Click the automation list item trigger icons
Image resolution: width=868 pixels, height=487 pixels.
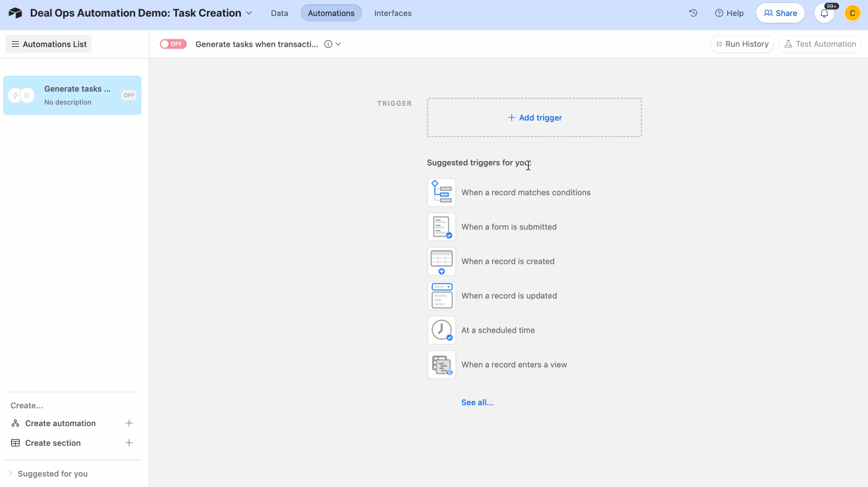tap(21, 95)
